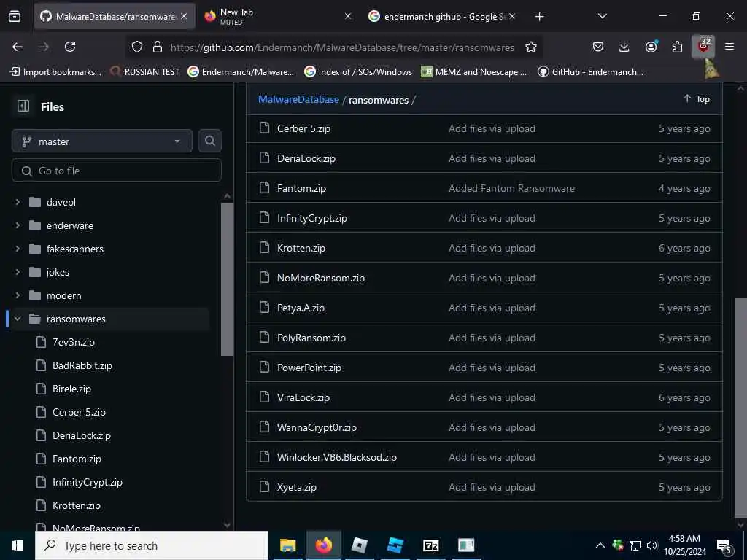Screen dimensions: 747x560
Task: Bookmark this page with star icon
Action: point(531,47)
